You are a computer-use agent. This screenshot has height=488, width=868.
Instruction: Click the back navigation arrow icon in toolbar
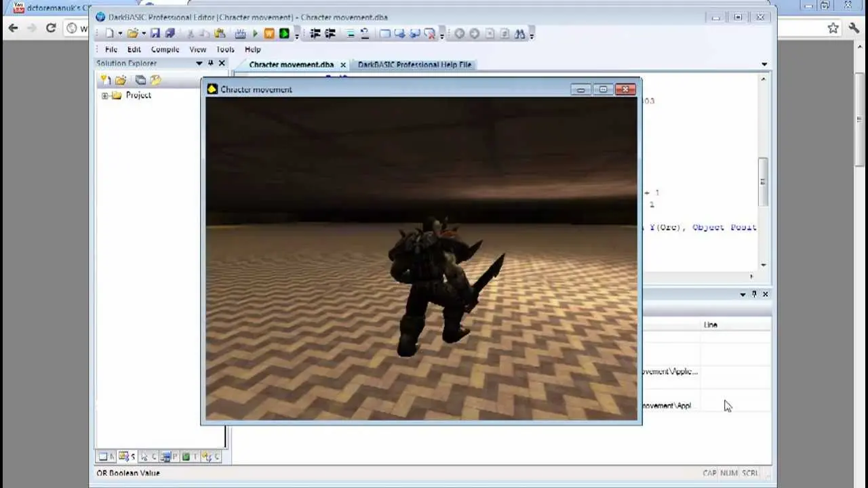tap(459, 34)
